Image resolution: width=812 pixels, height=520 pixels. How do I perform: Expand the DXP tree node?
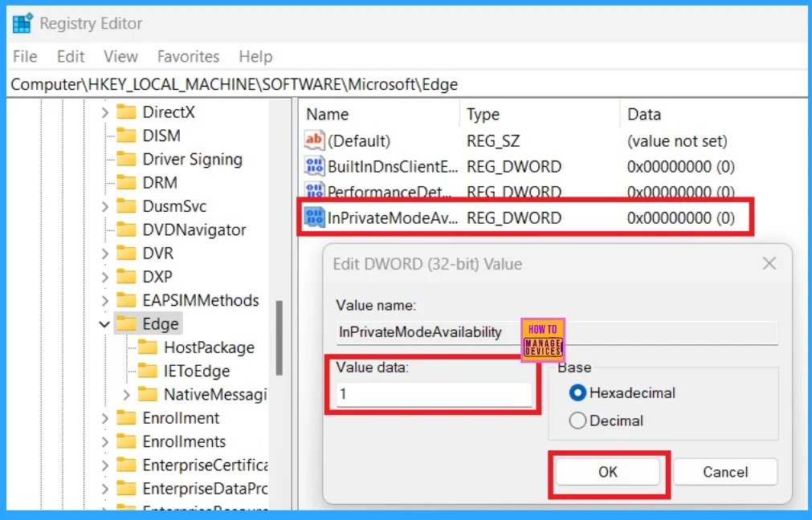(x=104, y=277)
